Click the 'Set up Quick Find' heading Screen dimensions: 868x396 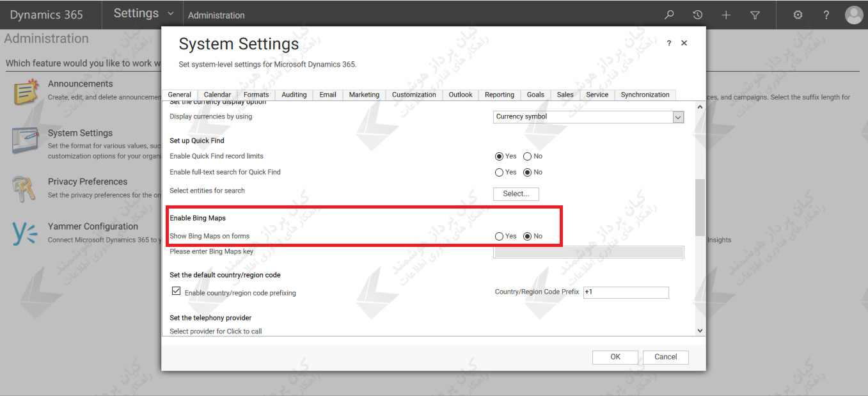[197, 141]
